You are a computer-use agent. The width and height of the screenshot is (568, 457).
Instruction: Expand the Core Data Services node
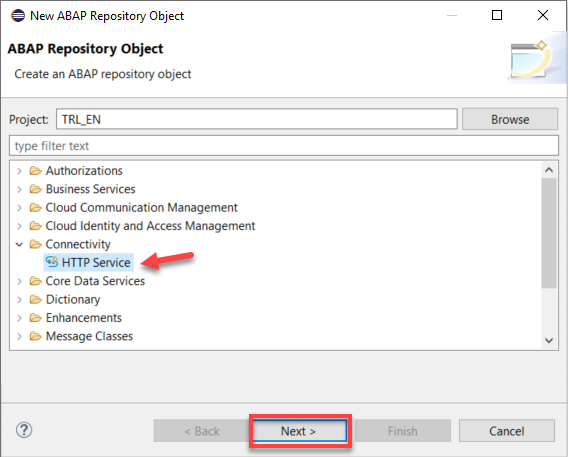point(20,281)
